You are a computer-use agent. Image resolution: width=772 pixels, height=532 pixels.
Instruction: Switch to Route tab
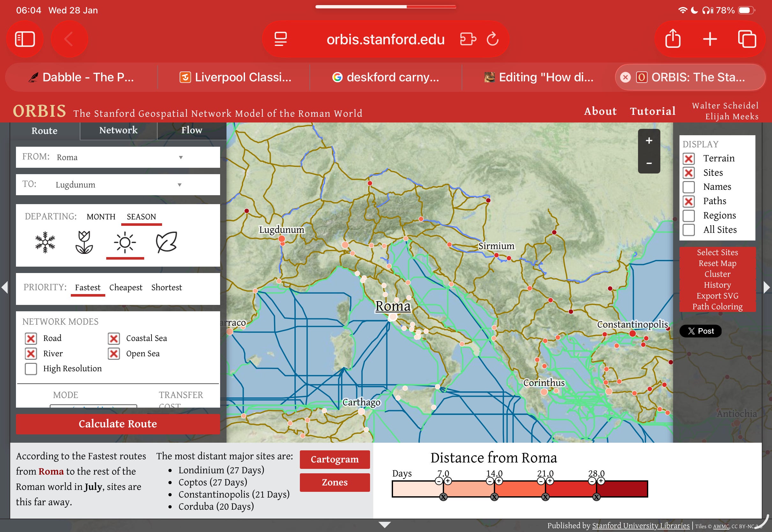(45, 131)
